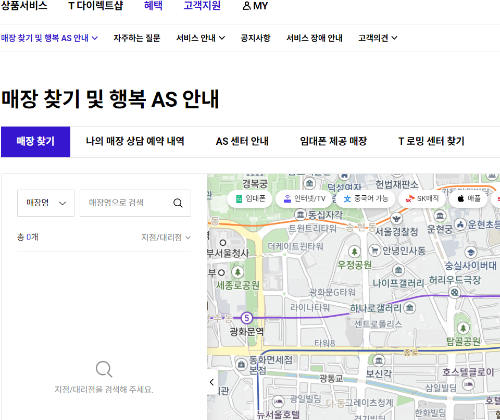
Task: Click the 광화문G타워 label on map
Action: point(332,293)
